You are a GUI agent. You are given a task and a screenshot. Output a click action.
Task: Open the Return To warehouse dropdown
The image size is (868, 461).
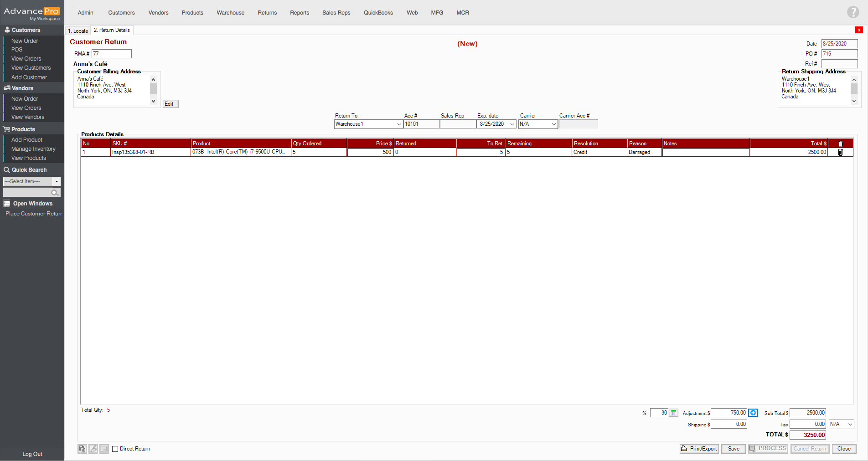click(399, 124)
